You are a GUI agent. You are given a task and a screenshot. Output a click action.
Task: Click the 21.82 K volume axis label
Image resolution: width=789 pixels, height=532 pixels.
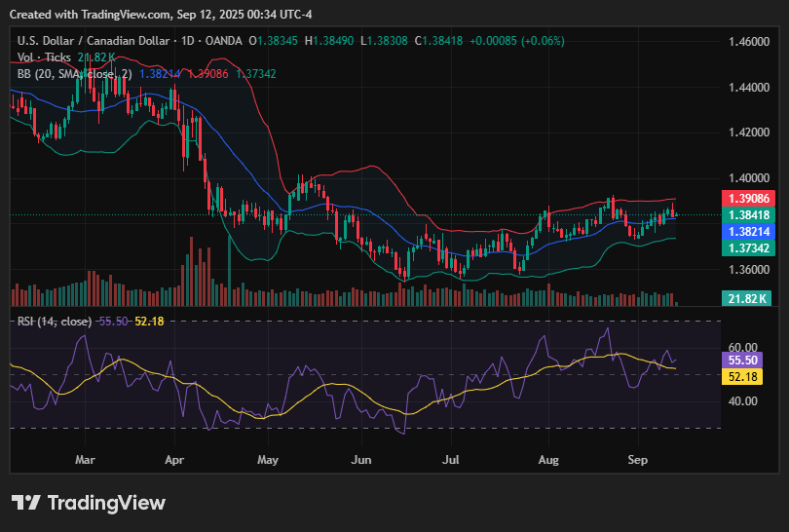pyautogui.click(x=747, y=298)
